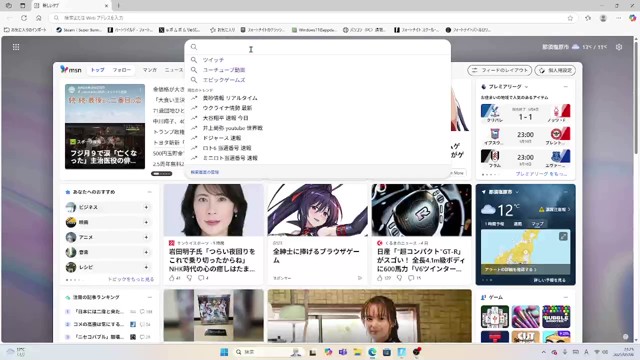This screenshot has height=360, width=640.
Task: Expand the weather map fullscreen icon
Action: point(563,236)
